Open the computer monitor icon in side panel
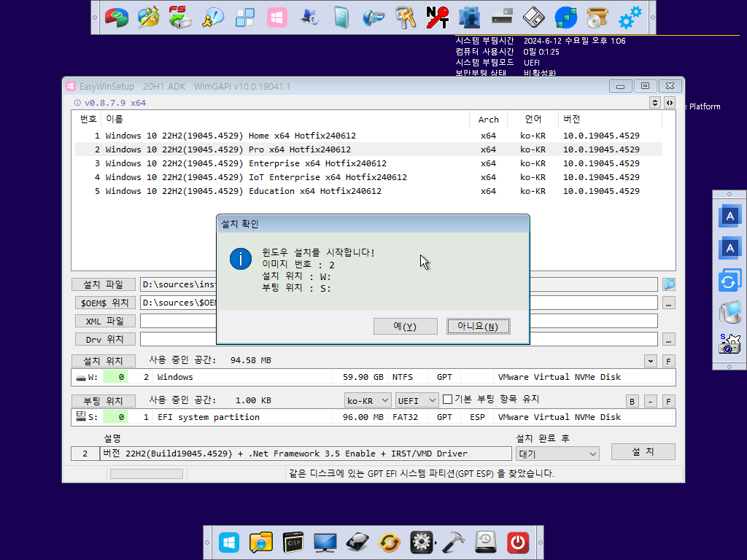 [729, 312]
